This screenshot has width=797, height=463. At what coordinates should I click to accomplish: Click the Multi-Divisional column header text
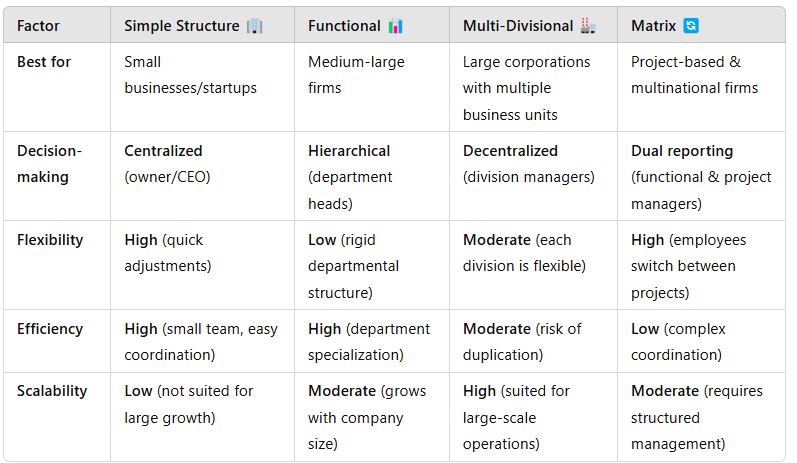point(518,26)
